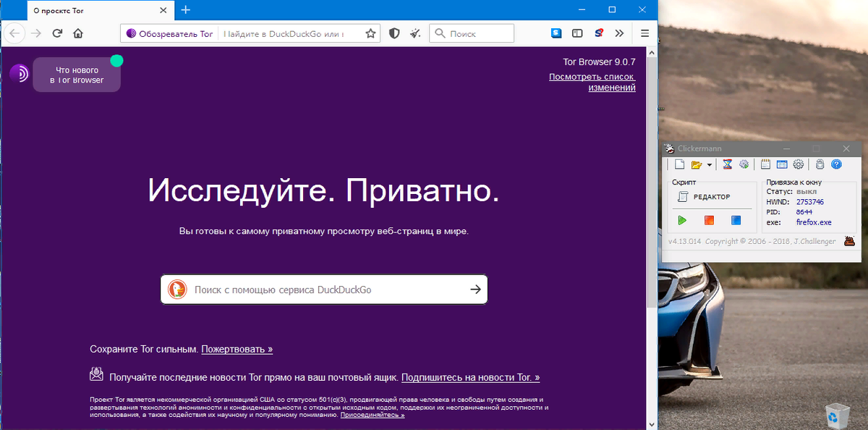Click the Tor onion logo icon
The height and width of the screenshot is (430, 868).
tap(20, 73)
